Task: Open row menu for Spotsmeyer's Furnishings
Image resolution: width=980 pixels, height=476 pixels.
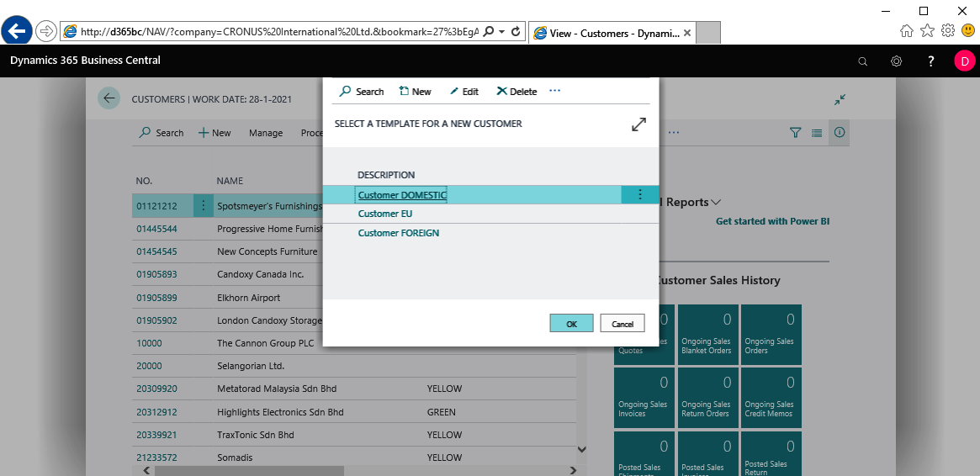Action: [203, 205]
